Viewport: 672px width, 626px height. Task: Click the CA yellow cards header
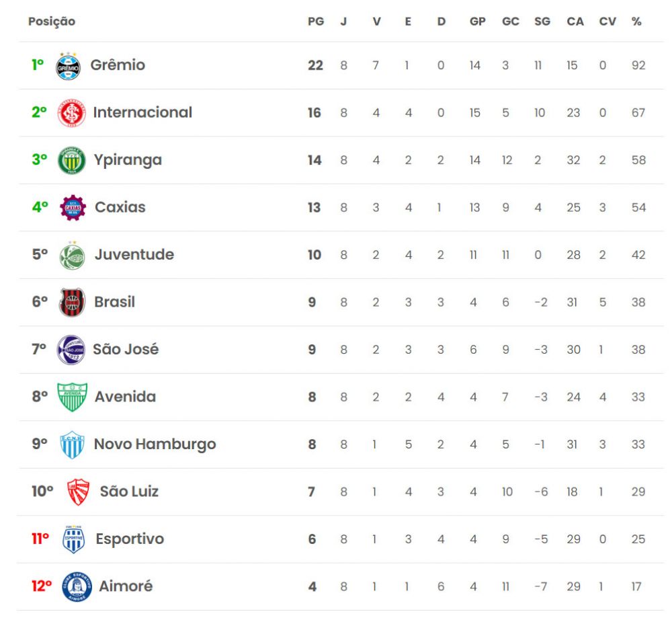(575, 22)
